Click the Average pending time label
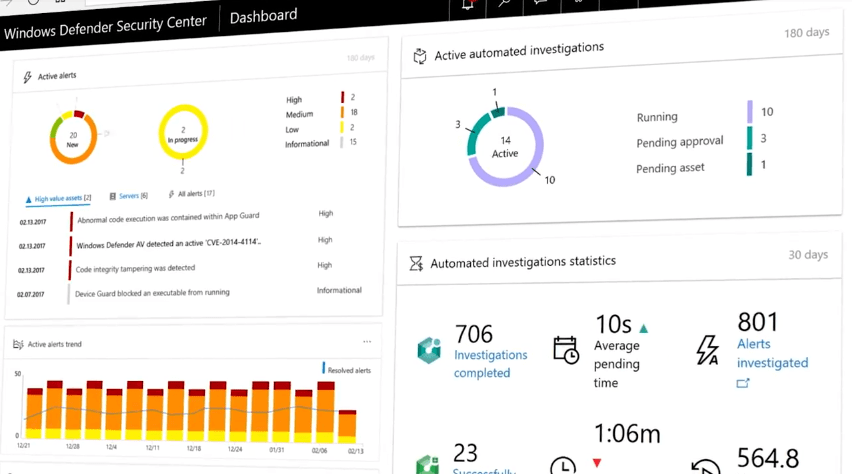Viewport: 852px width, 474px height. 617,364
